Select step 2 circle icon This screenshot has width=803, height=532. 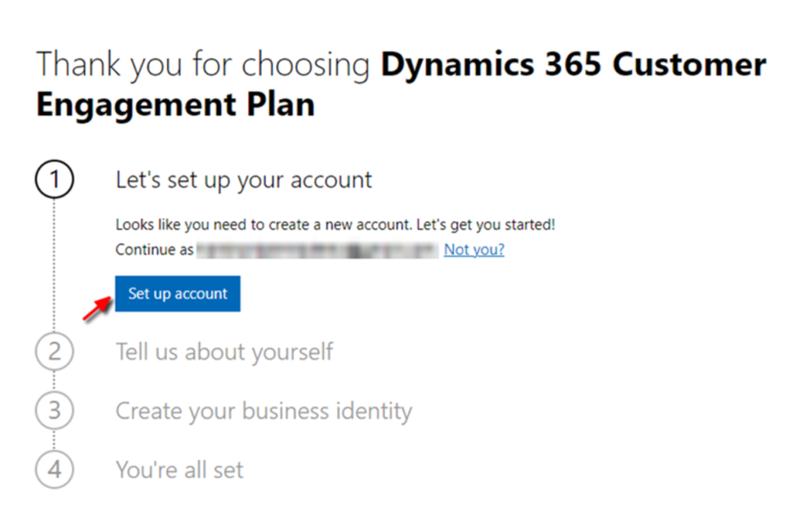tap(54, 352)
